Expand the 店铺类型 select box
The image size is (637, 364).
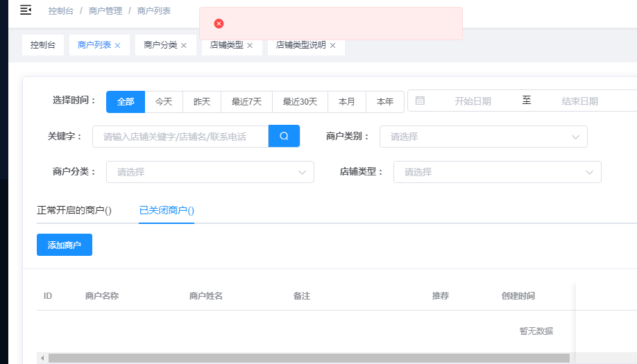tap(497, 172)
